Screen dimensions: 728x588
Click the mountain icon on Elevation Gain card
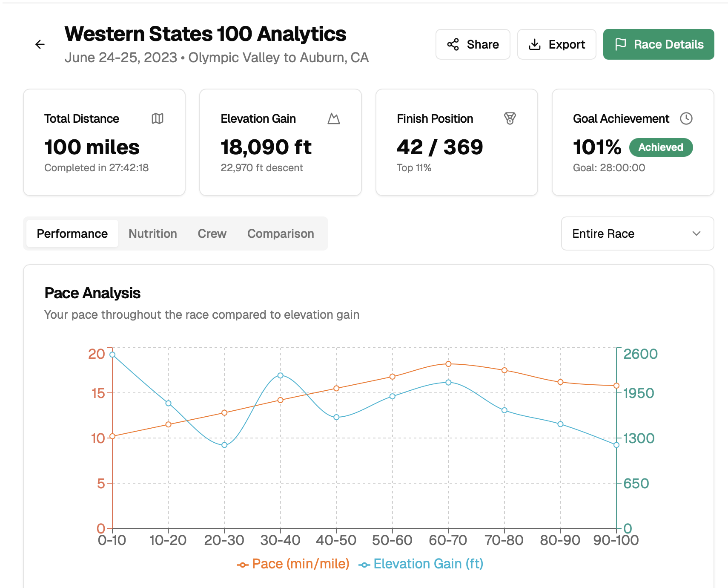(334, 118)
